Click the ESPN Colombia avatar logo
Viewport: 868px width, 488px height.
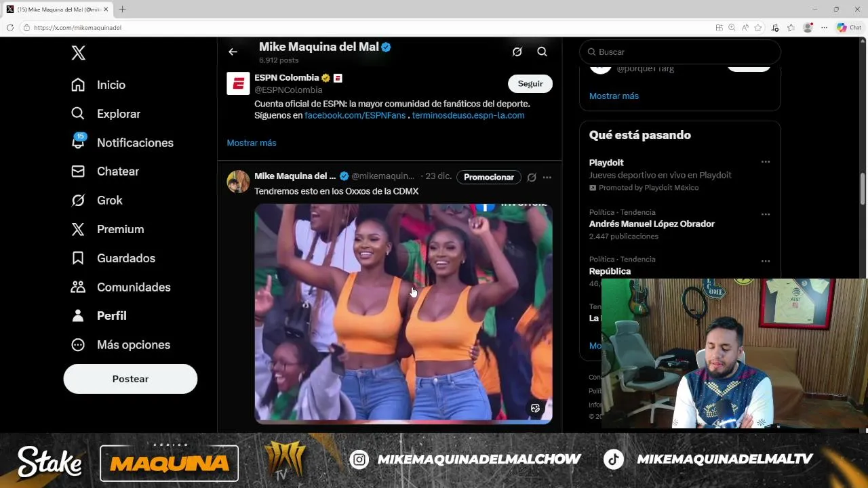click(x=238, y=83)
